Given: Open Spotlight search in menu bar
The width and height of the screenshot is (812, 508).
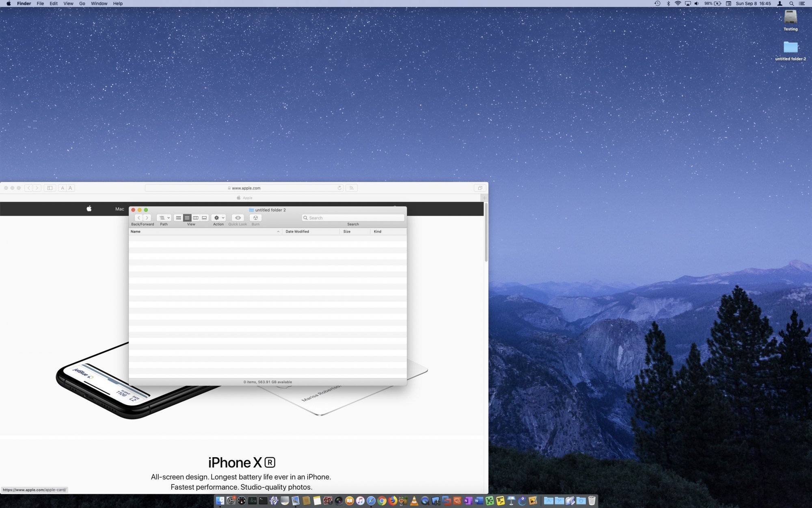Looking at the screenshot, I should tap(791, 4).
